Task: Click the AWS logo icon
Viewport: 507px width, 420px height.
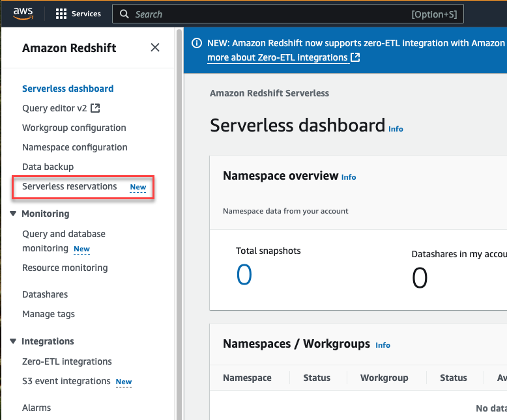Action: click(x=23, y=13)
